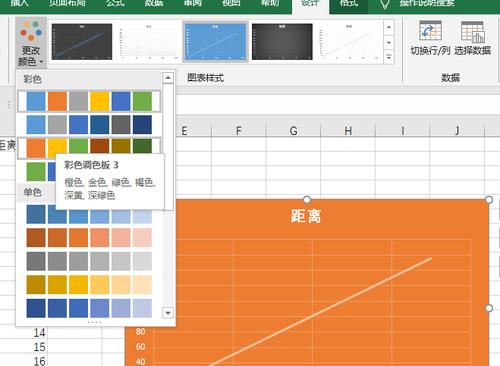500x366 pixels.
Task: Click the chart's top-right corner handle
Action: coord(489,199)
